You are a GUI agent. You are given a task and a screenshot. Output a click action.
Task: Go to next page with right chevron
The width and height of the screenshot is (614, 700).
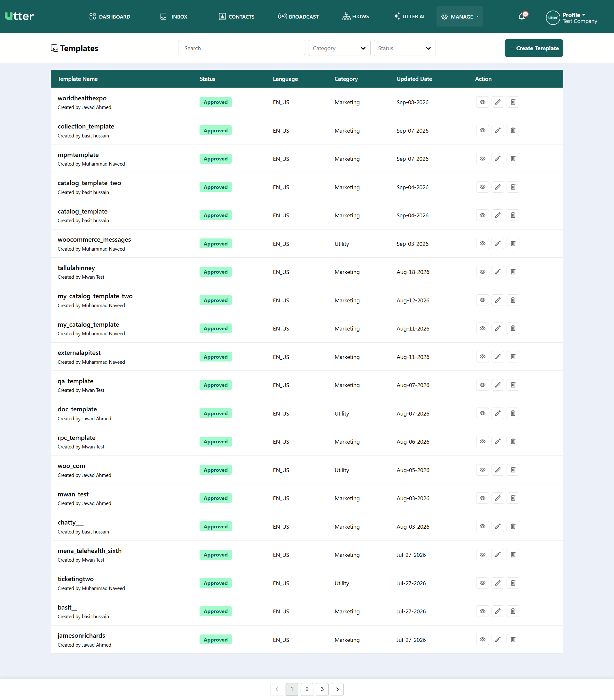[x=337, y=689]
